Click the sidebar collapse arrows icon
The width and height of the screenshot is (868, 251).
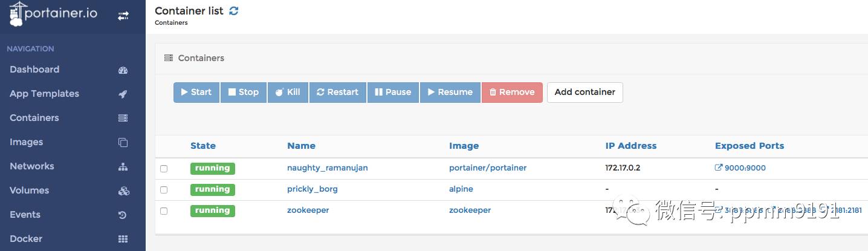123,16
